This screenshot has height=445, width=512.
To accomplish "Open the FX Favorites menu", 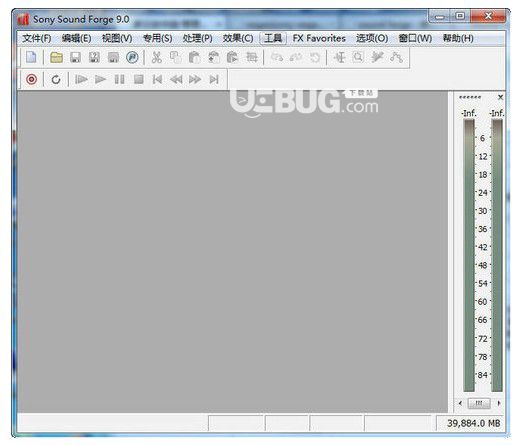I will tap(319, 38).
